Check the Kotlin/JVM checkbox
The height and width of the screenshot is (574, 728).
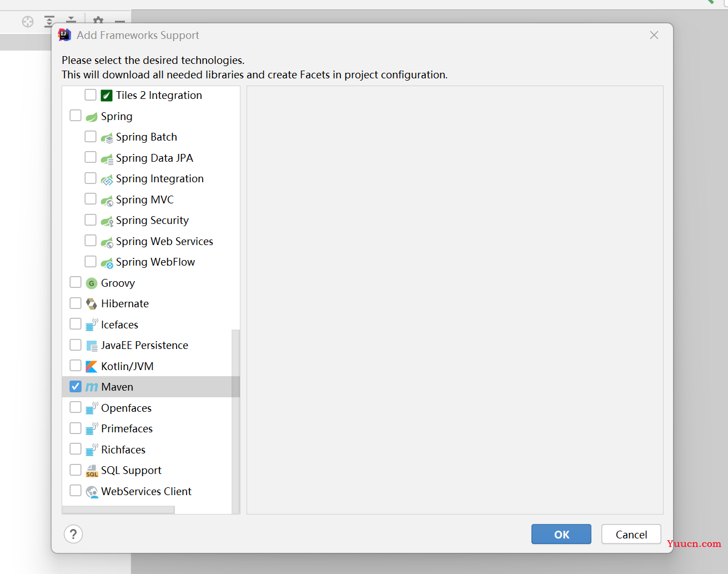[76, 366]
